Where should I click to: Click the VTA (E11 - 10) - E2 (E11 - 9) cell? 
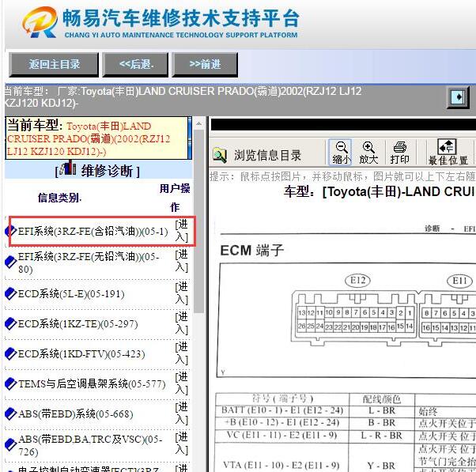pyautogui.click(x=282, y=465)
